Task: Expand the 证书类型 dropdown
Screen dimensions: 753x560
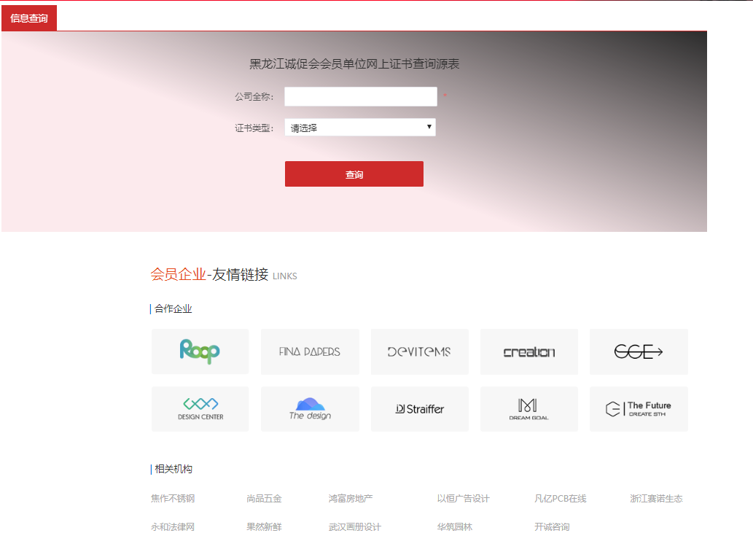Action: click(x=360, y=128)
